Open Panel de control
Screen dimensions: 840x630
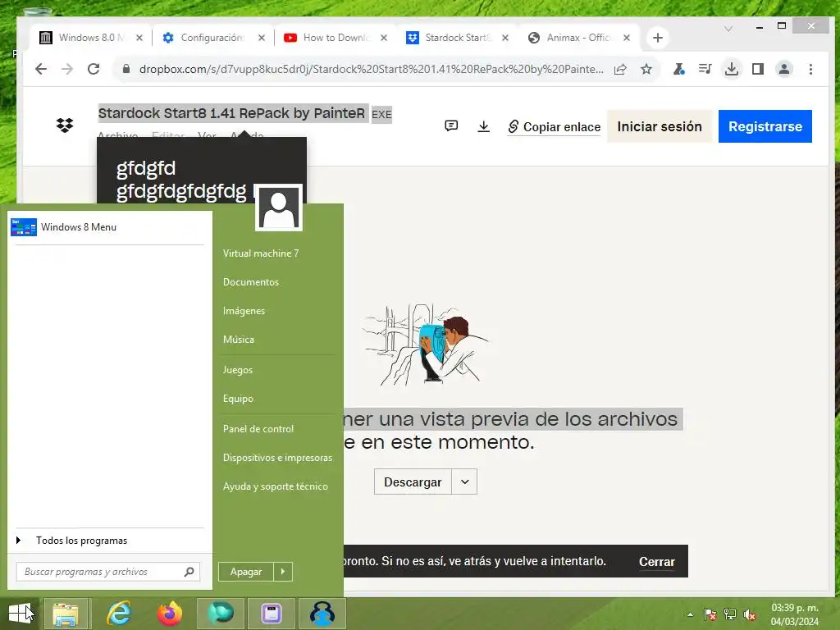coord(258,428)
